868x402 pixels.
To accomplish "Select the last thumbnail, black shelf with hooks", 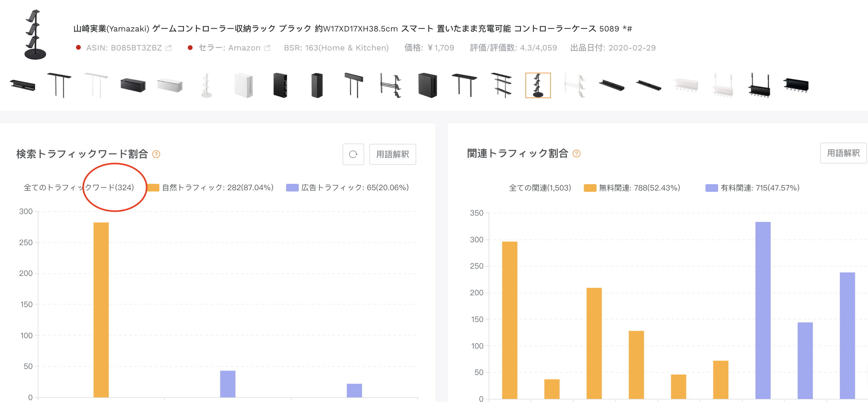I will pos(796,85).
